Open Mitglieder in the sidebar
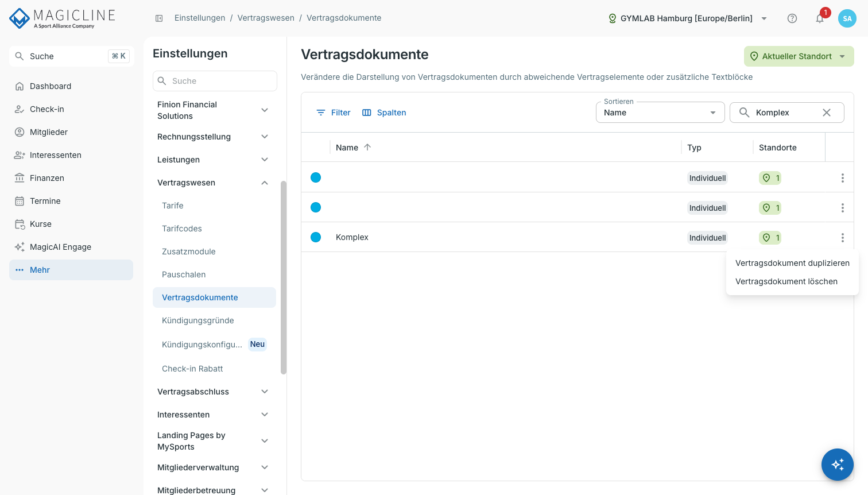This screenshot has width=868, height=495. (x=71, y=132)
